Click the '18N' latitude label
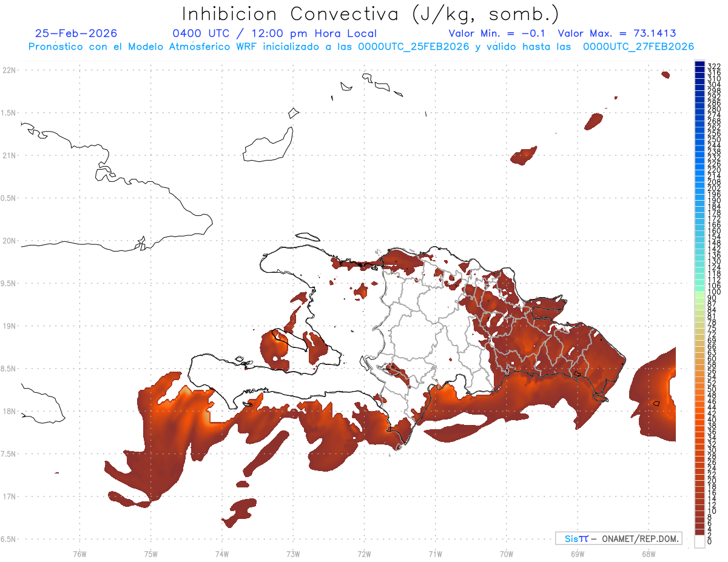The image size is (728, 562). (8, 411)
